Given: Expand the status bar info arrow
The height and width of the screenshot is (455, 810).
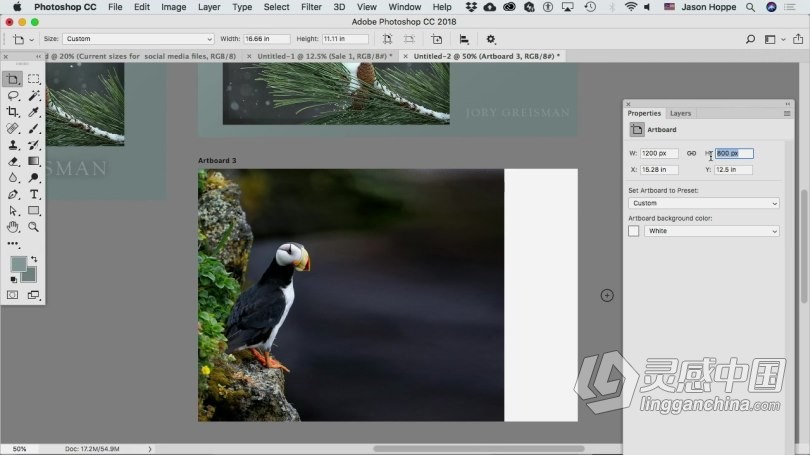Looking at the screenshot, I should point(150,449).
